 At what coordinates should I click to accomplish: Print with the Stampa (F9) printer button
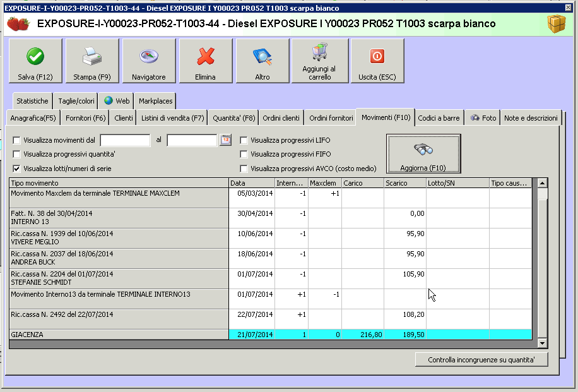pos(92,61)
